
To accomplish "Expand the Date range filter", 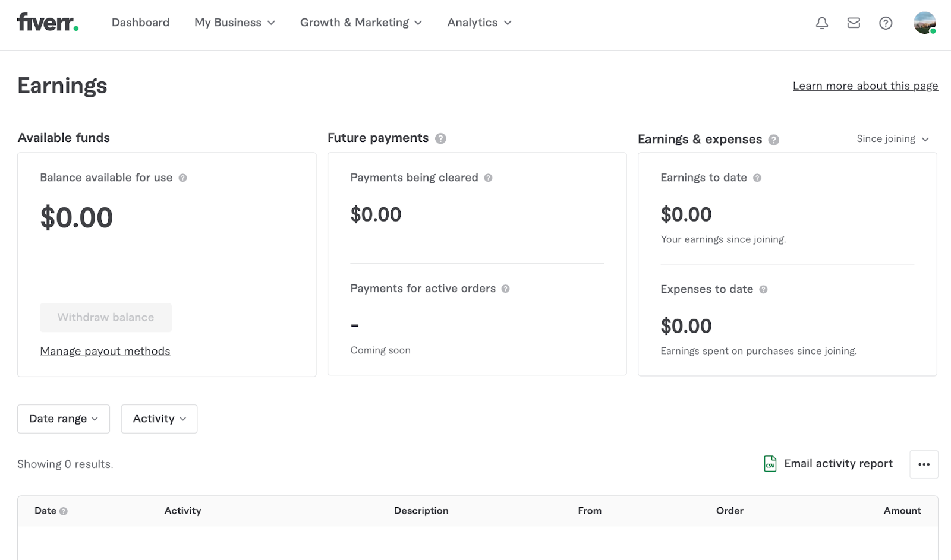I will coord(64,419).
